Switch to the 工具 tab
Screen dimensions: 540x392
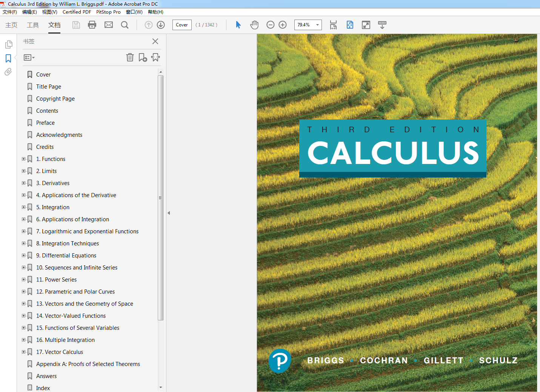click(33, 25)
